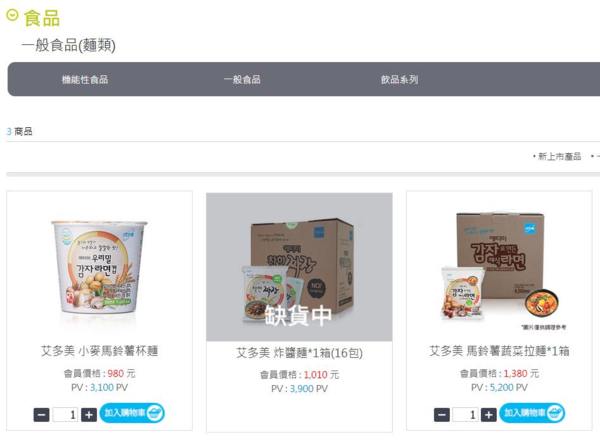Screen dimensions: 600x444
Task: Open the 艾多美 馬鈴薯蔬菜拉麵*1箱 title link
Action: tap(499, 351)
